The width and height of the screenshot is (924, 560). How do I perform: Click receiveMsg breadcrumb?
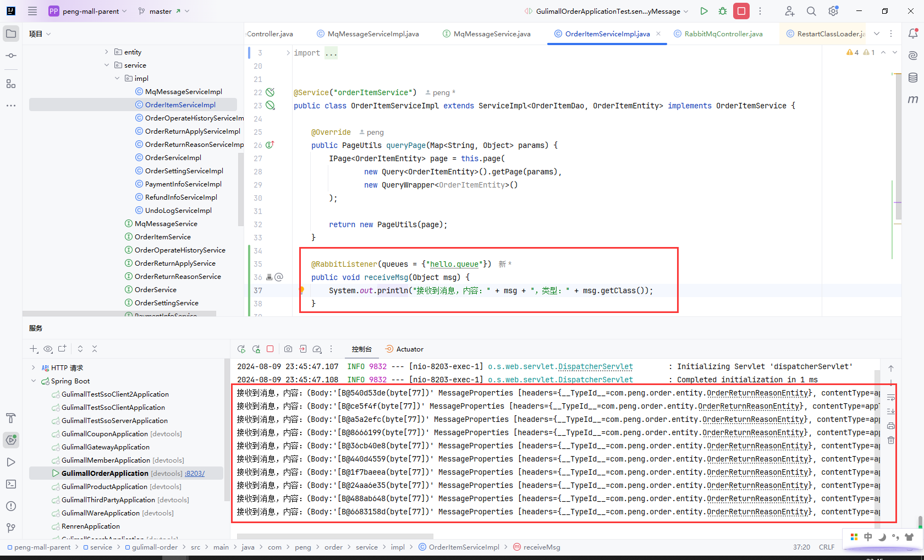click(x=537, y=547)
